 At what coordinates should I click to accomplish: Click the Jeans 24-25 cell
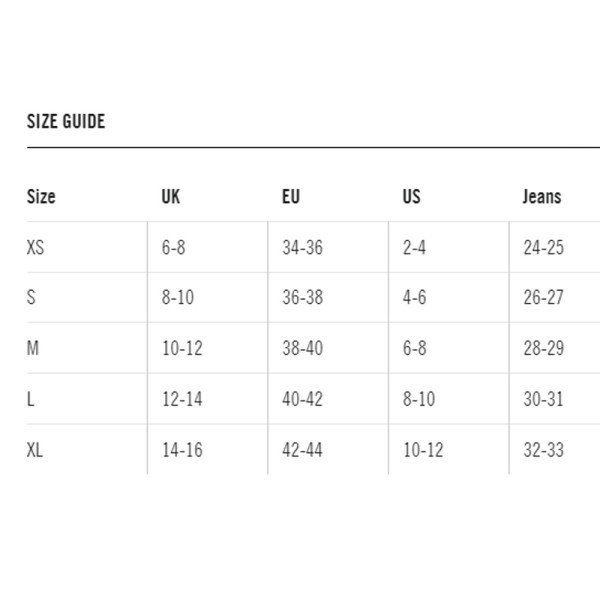(x=543, y=247)
